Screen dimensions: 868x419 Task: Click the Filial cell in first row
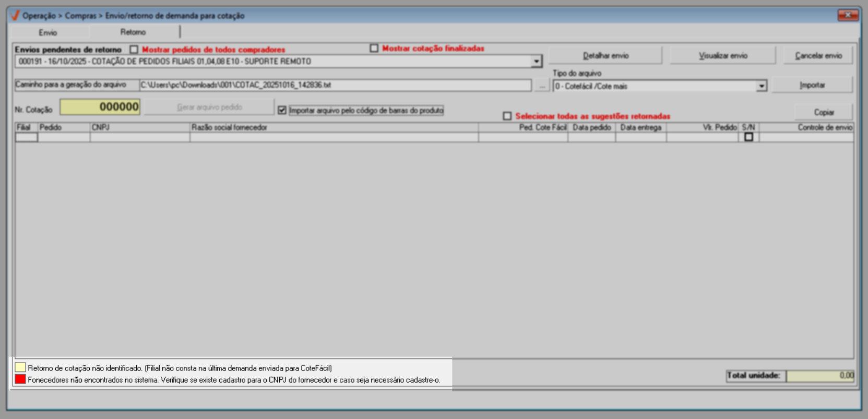pos(27,137)
